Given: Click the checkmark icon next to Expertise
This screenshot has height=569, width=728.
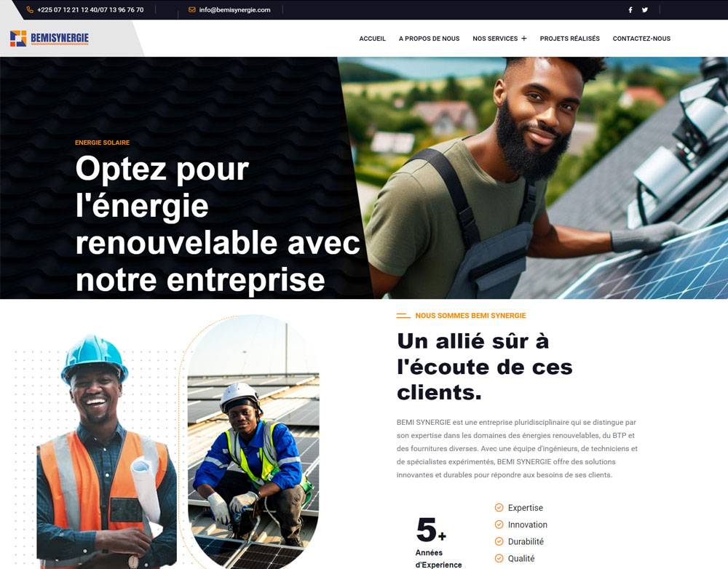Looking at the screenshot, I should (x=499, y=508).
